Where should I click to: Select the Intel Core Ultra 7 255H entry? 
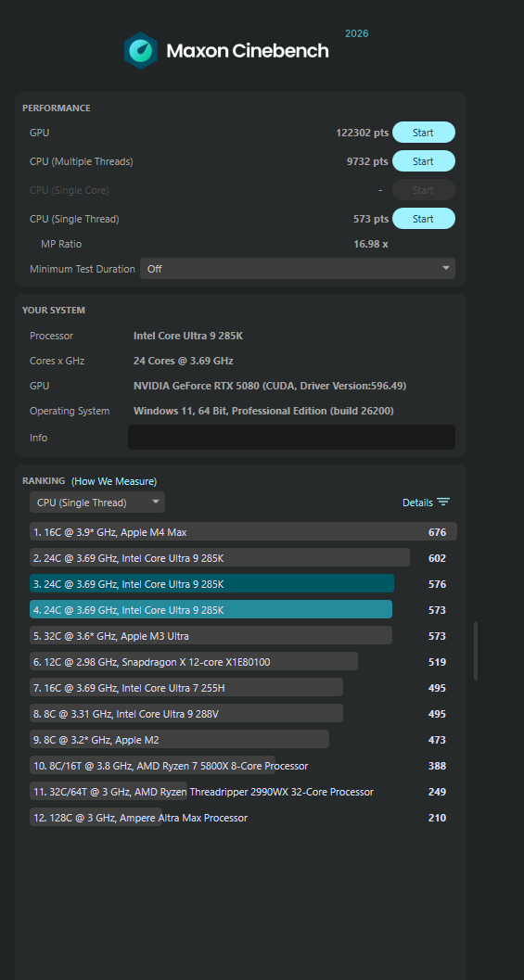click(243, 688)
